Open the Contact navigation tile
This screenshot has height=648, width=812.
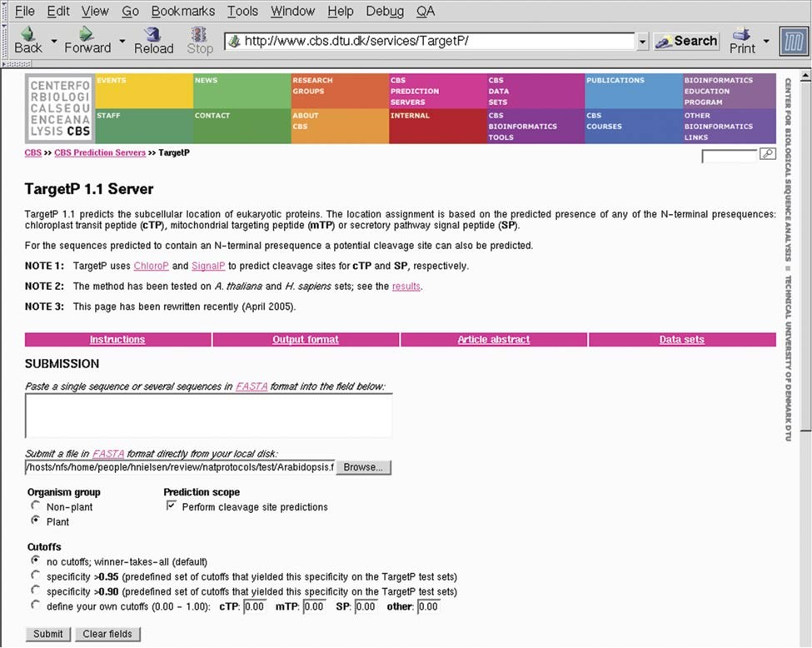(242, 126)
